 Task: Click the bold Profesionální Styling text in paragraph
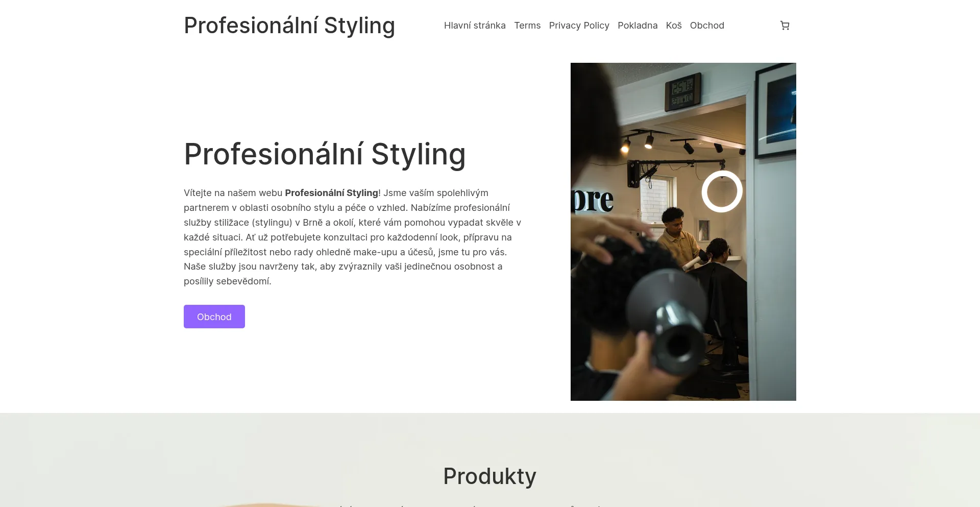332,193
